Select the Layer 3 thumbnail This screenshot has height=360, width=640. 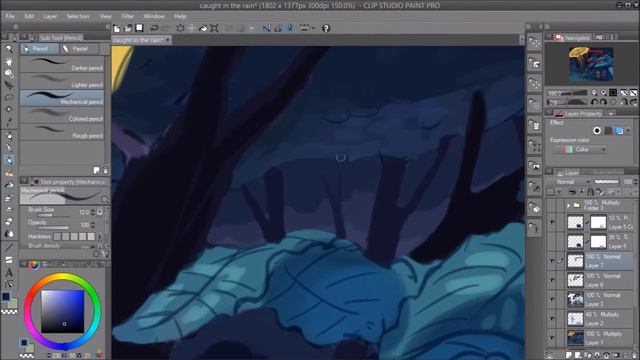pos(576,299)
